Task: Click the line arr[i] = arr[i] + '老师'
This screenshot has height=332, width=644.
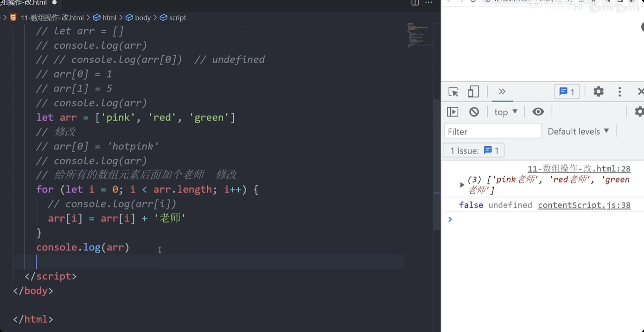Action: pyautogui.click(x=117, y=218)
